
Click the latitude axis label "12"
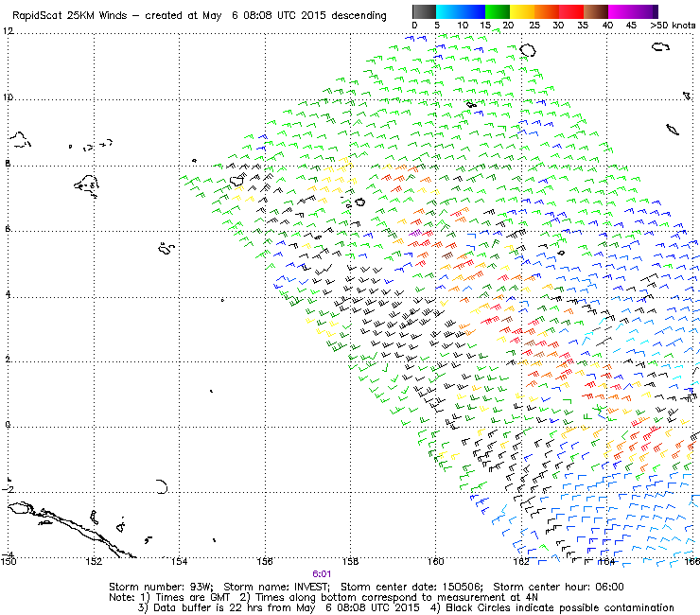(x=8, y=31)
